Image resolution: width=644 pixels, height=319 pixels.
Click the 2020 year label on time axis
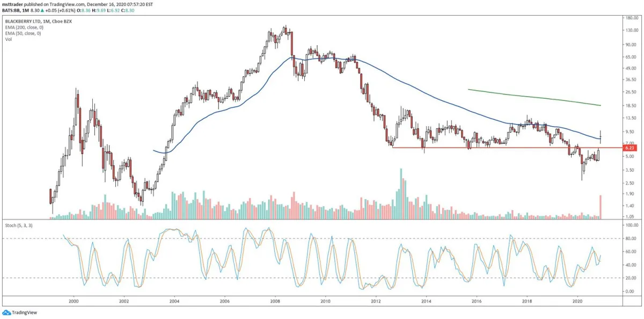tap(577, 302)
